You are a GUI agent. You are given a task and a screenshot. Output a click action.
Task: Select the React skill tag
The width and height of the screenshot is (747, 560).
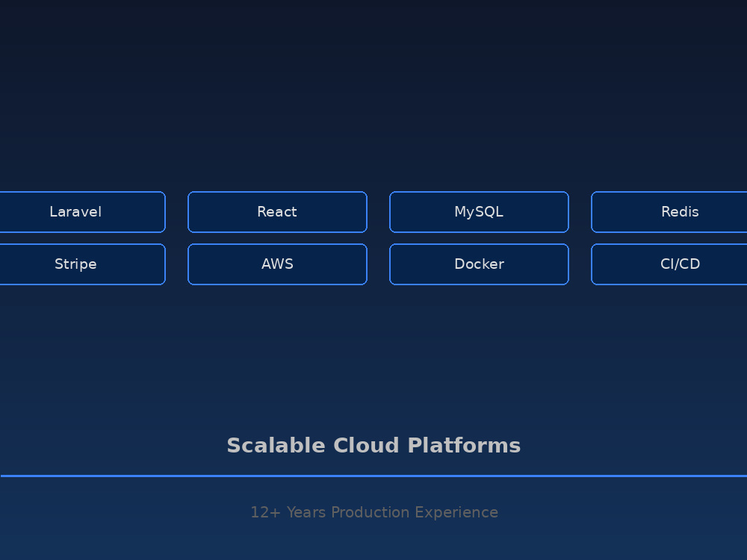[x=277, y=212]
